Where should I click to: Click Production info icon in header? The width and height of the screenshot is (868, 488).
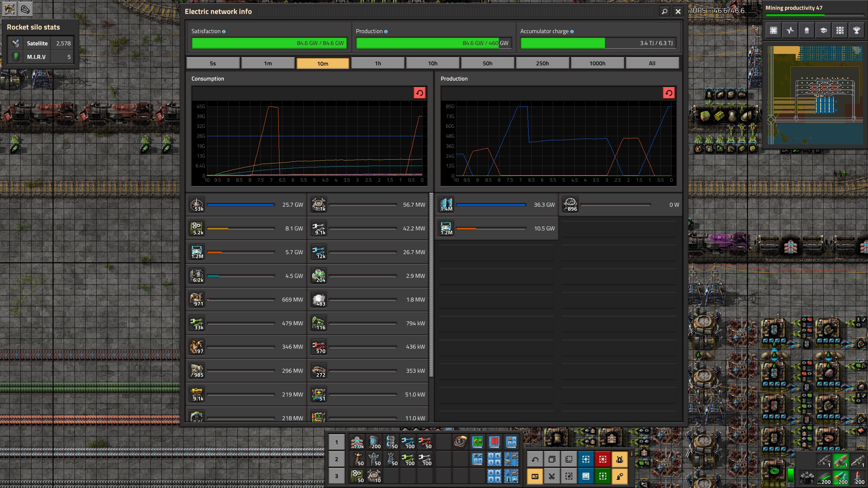click(x=386, y=32)
